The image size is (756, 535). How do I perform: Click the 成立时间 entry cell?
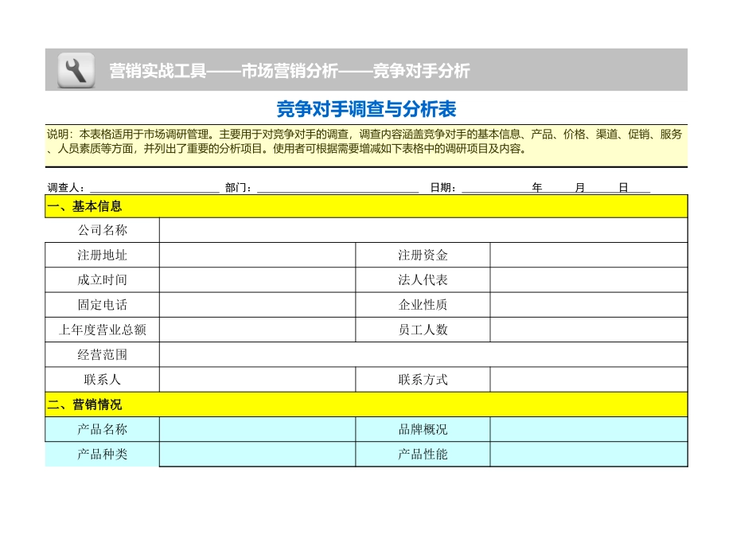(x=255, y=279)
